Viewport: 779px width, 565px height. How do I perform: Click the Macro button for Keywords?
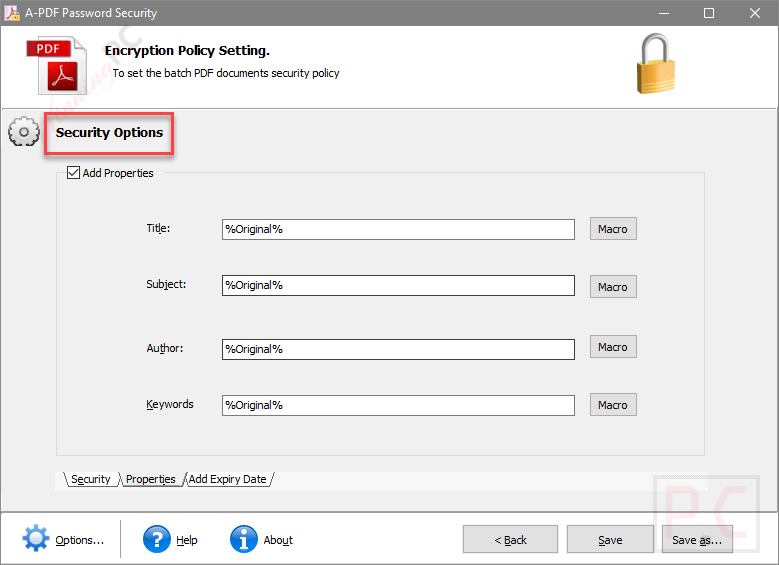pyautogui.click(x=613, y=405)
